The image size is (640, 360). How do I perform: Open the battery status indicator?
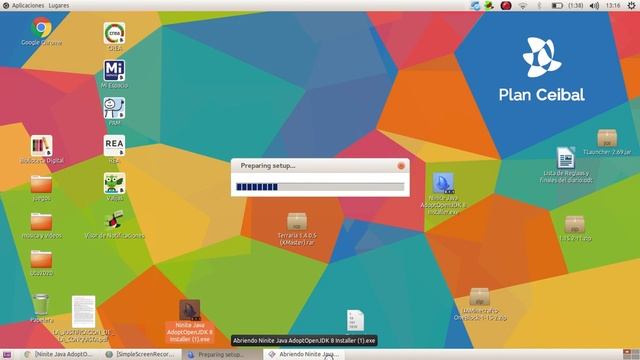click(x=558, y=5)
